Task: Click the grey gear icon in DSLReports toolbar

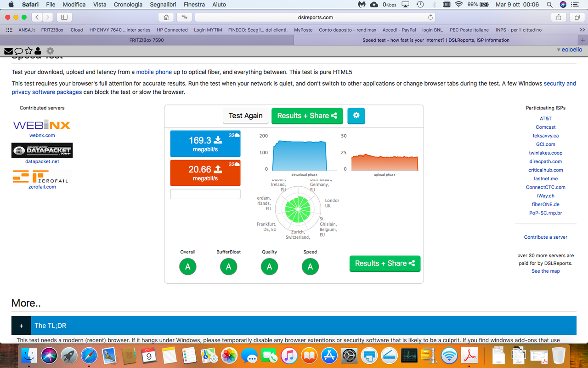Action: pos(50,51)
